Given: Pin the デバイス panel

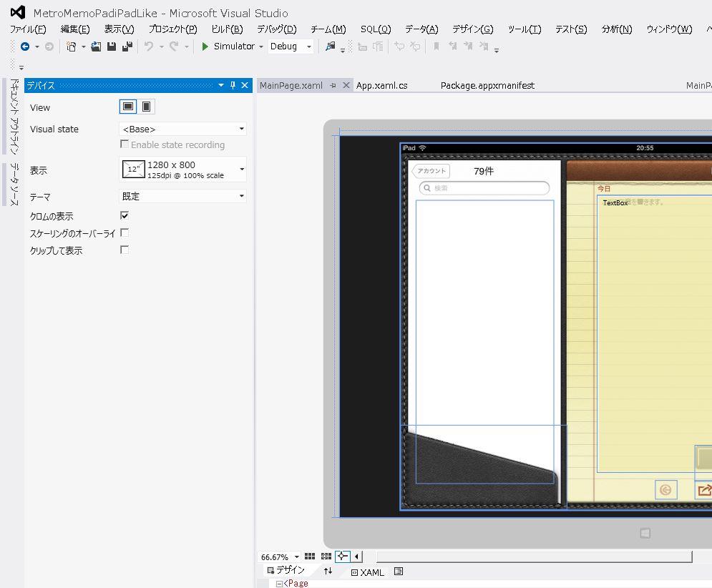Looking at the screenshot, I should pyautogui.click(x=233, y=85).
